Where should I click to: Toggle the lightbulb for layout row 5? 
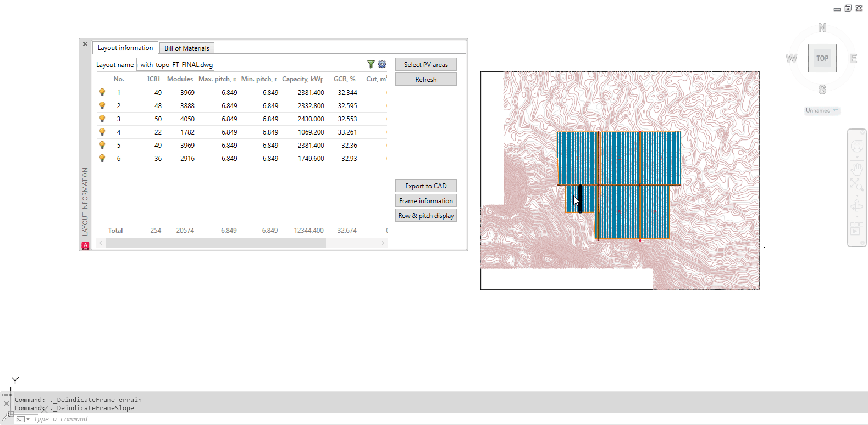tap(102, 145)
